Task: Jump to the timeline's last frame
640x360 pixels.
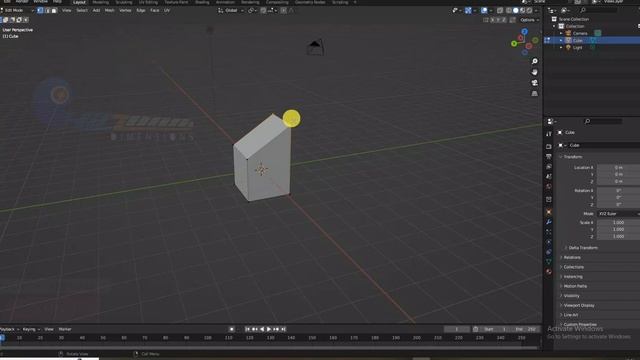Action: (284, 329)
